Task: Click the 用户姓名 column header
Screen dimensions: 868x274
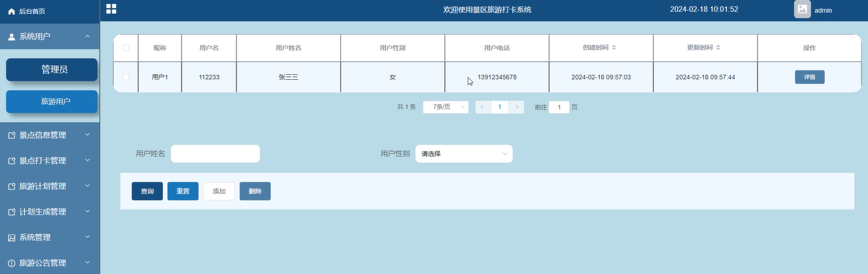Action: tap(288, 48)
